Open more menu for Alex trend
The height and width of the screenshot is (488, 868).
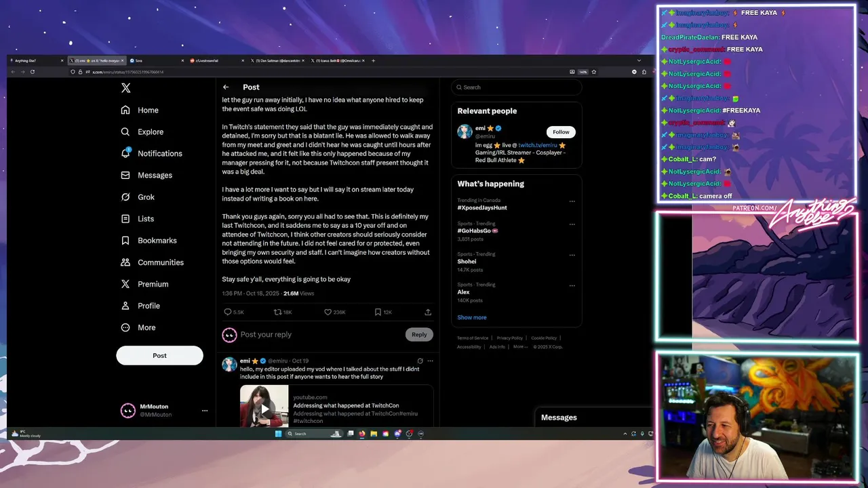572,285
